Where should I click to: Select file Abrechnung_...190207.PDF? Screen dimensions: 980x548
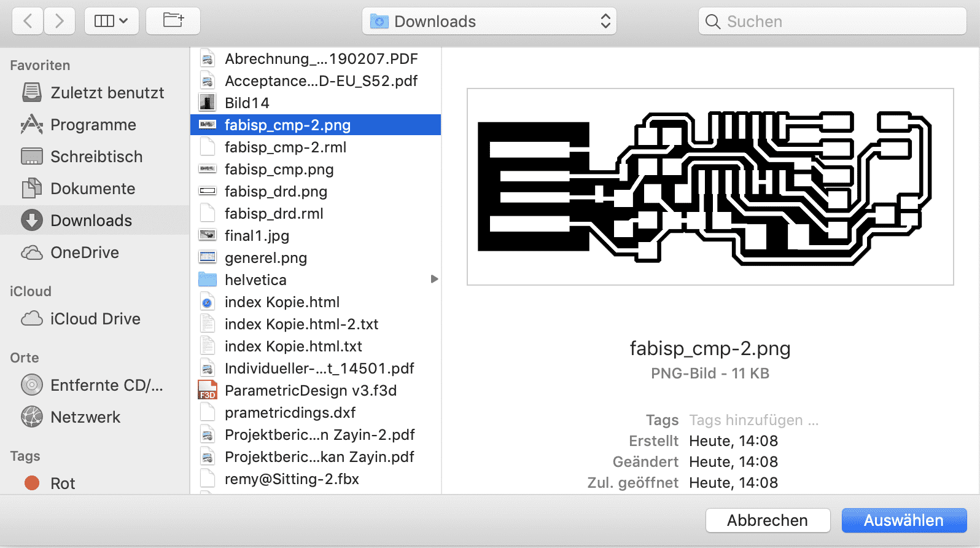click(316, 58)
